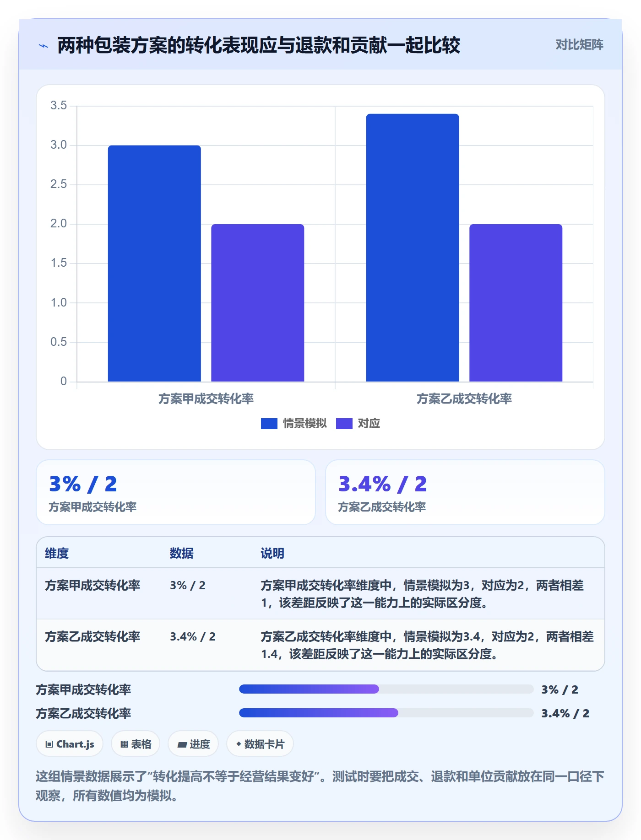Click the lightning icon beside the title
641x840 pixels.
point(43,46)
